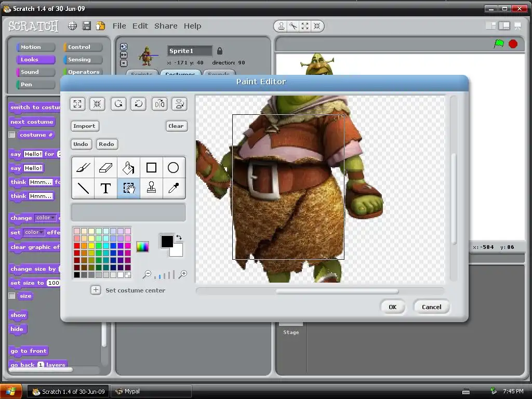Click the Import button
The height and width of the screenshot is (399, 532).
[85, 126]
